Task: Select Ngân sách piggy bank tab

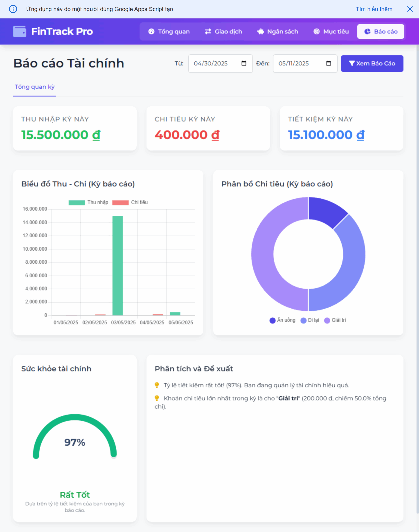Action: pyautogui.click(x=277, y=31)
